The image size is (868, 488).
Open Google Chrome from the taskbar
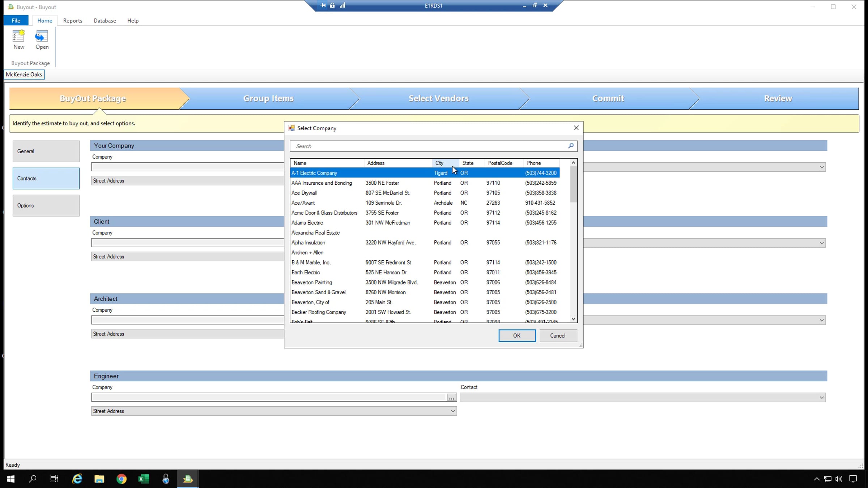(x=122, y=479)
